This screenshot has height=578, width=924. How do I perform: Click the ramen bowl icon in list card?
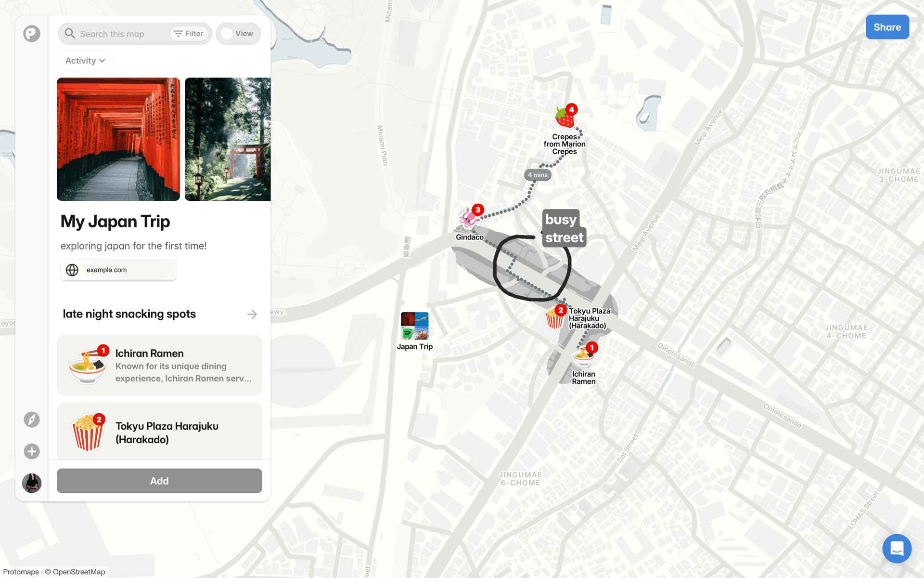(x=88, y=366)
